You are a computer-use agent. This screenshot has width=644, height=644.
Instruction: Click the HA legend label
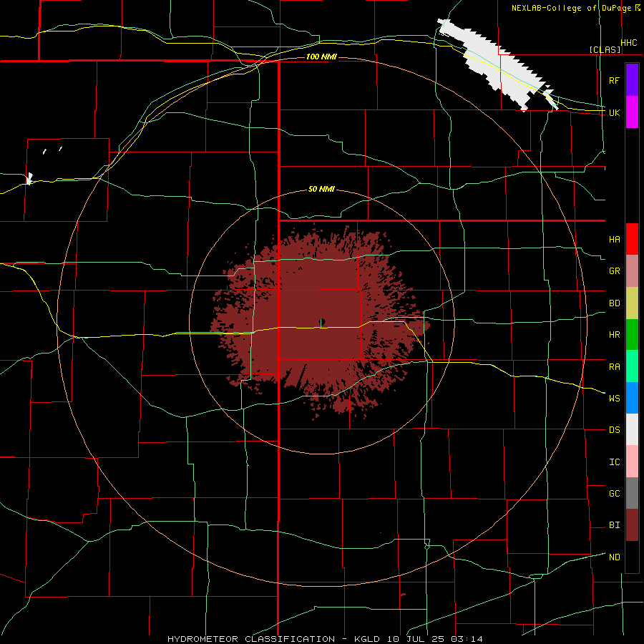point(614,239)
